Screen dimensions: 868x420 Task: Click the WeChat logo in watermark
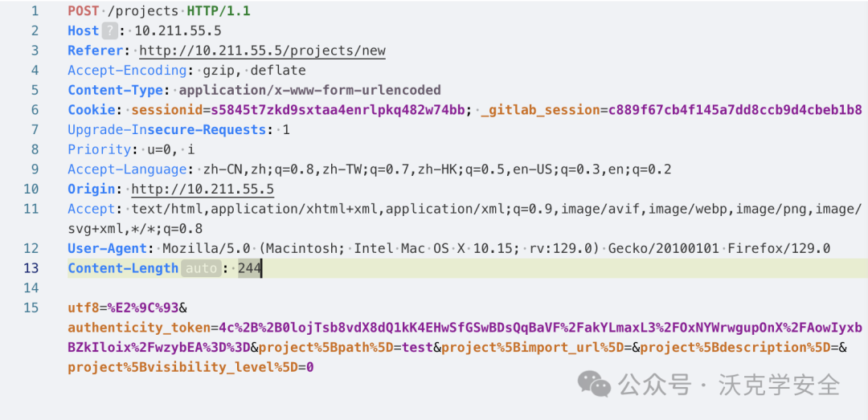point(594,384)
